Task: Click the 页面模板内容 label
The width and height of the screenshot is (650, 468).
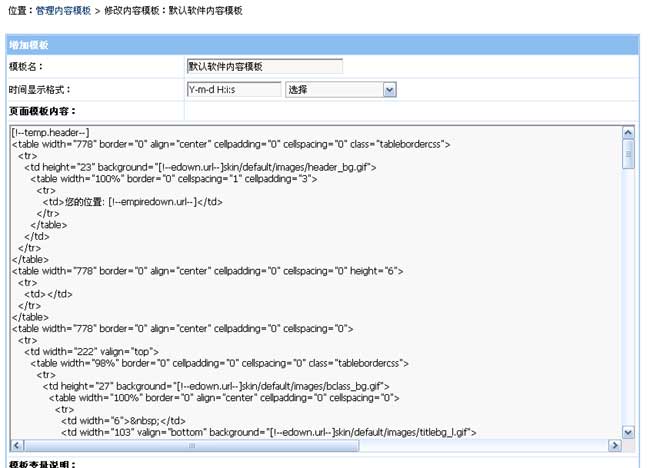Action: pos(42,111)
